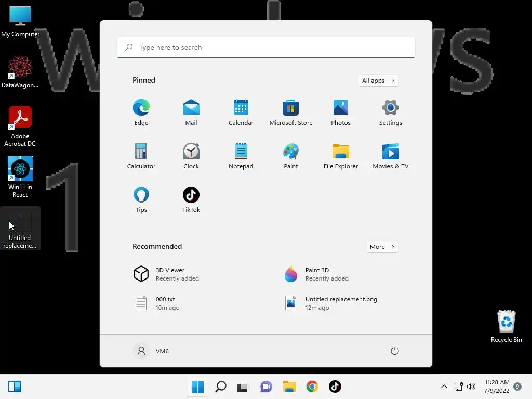Launch Calculator

point(141,156)
